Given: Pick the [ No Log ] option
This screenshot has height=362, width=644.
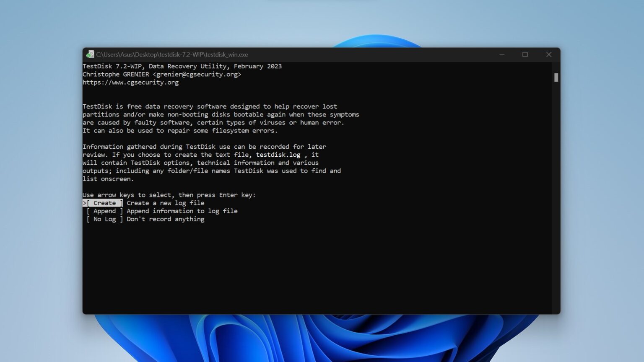Looking at the screenshot, I should (104, 219).
